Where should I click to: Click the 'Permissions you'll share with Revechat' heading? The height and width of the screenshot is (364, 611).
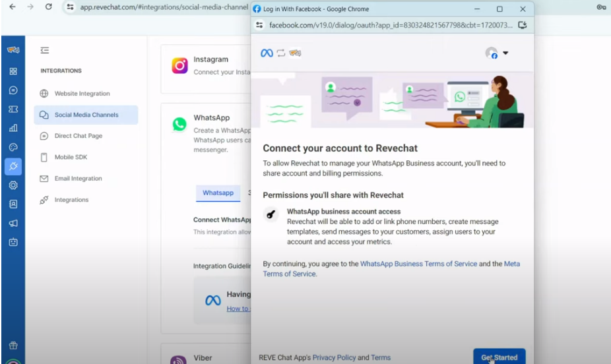[x=333, y=195]
